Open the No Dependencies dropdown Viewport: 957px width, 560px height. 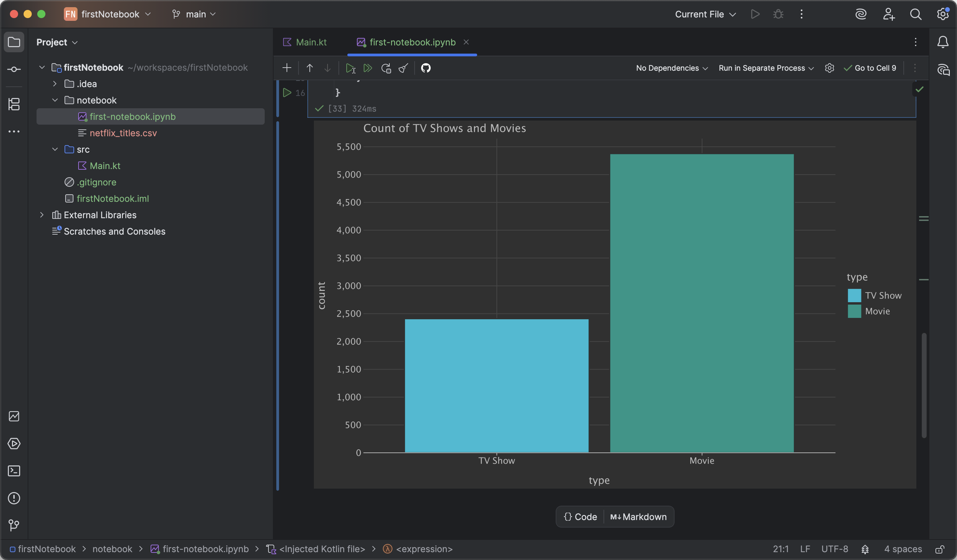672,68
